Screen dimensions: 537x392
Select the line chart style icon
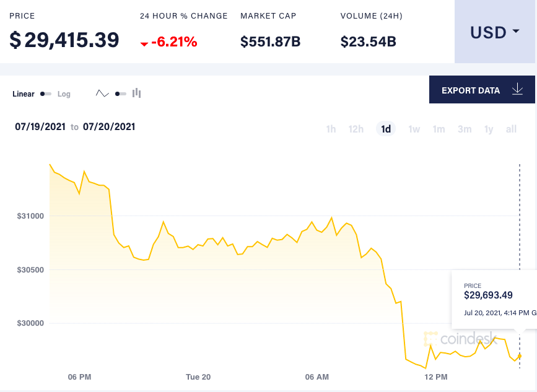click(x=103, y=92)
